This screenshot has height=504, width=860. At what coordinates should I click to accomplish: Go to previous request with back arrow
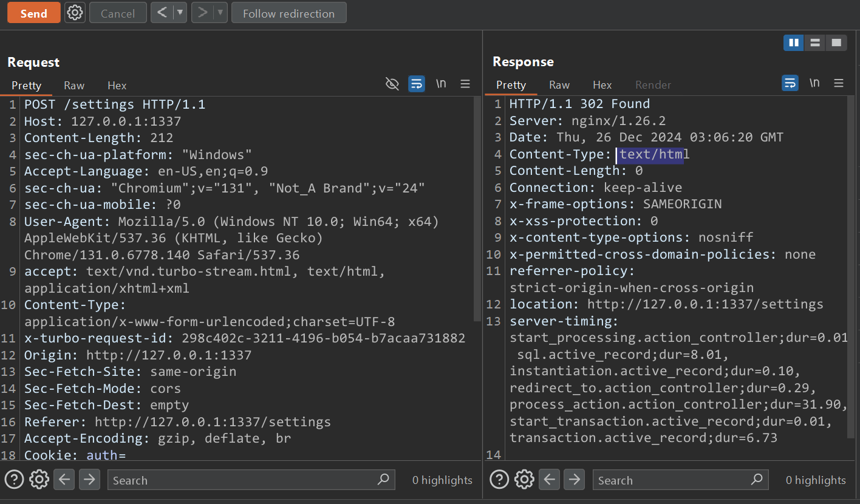[162, 13]
